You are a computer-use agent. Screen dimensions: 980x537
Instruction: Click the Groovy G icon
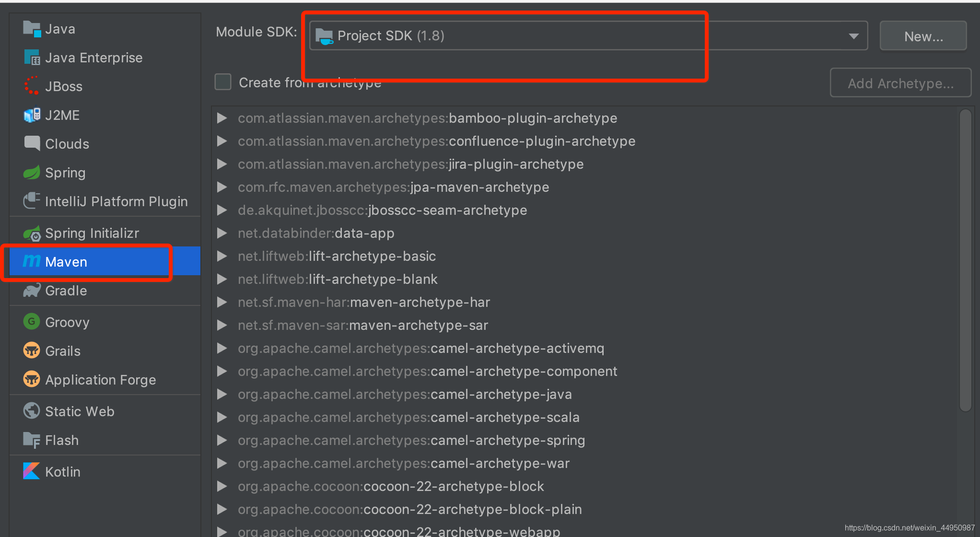(x=32, y=322)
